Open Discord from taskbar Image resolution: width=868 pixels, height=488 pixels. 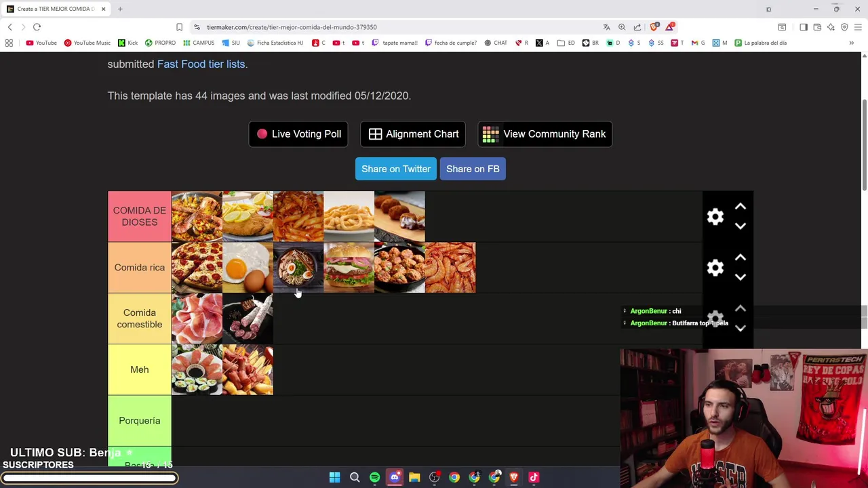395,478
